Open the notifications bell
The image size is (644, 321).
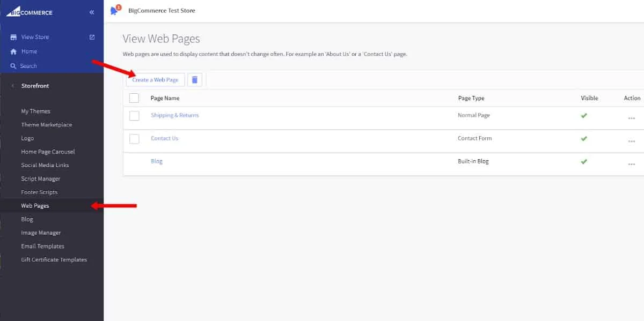(114, 10)
